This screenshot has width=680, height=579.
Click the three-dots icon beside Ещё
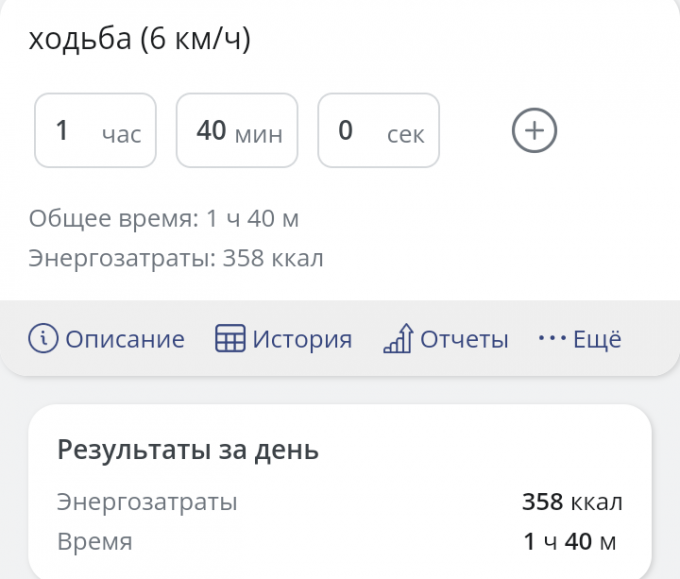coord(552,339)
